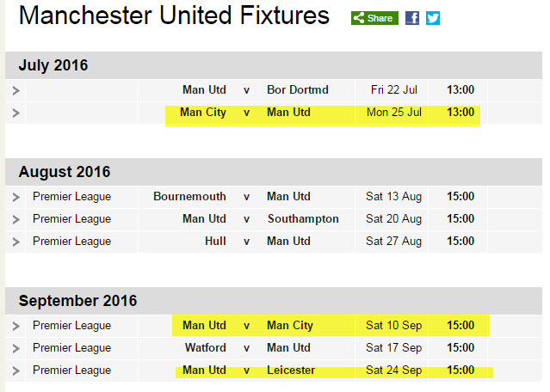This screenshot has height=392, width=550.
Task: Expand the Bournemouth v Man Utd fixture arrow
Action: (x=15, y=197)
